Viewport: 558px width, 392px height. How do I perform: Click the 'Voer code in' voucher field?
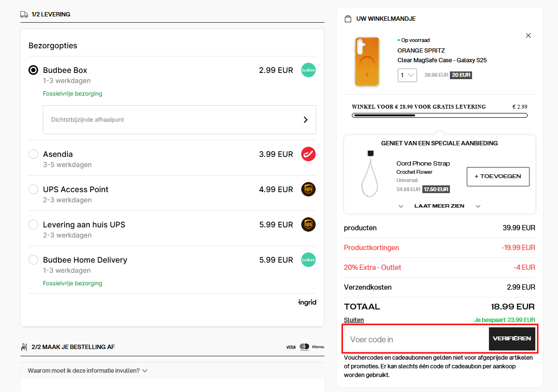pos(416,339)
